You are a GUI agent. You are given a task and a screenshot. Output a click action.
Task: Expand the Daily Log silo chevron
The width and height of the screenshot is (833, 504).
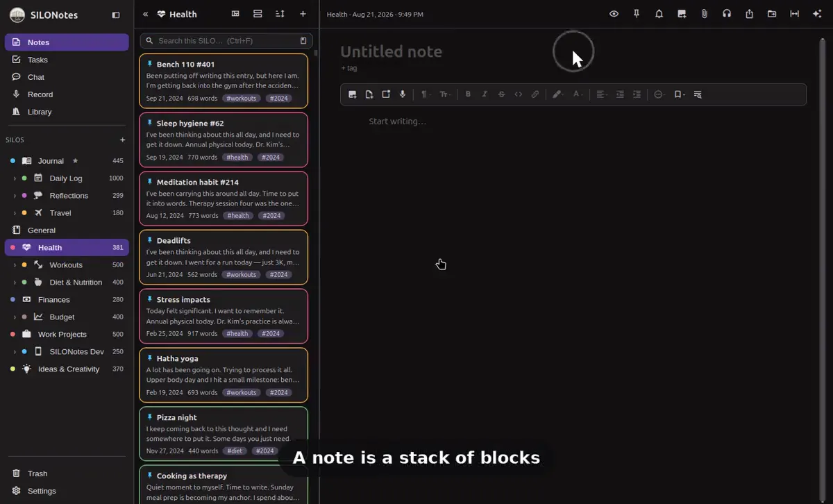(x=15, y=178)
